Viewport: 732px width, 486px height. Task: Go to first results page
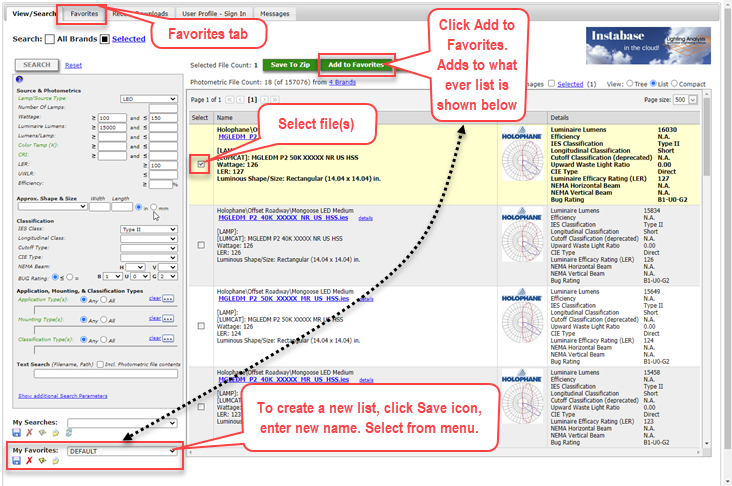coord(230,99)
